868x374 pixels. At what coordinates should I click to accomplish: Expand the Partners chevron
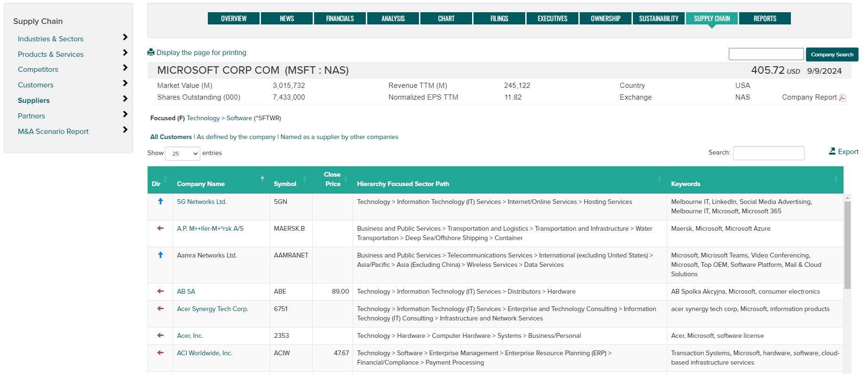[125, 114]
